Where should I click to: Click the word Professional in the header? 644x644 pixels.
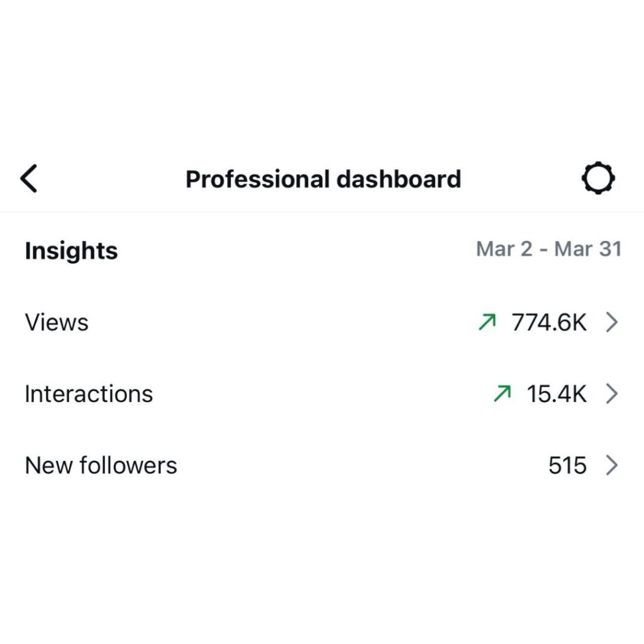(258, 180)
